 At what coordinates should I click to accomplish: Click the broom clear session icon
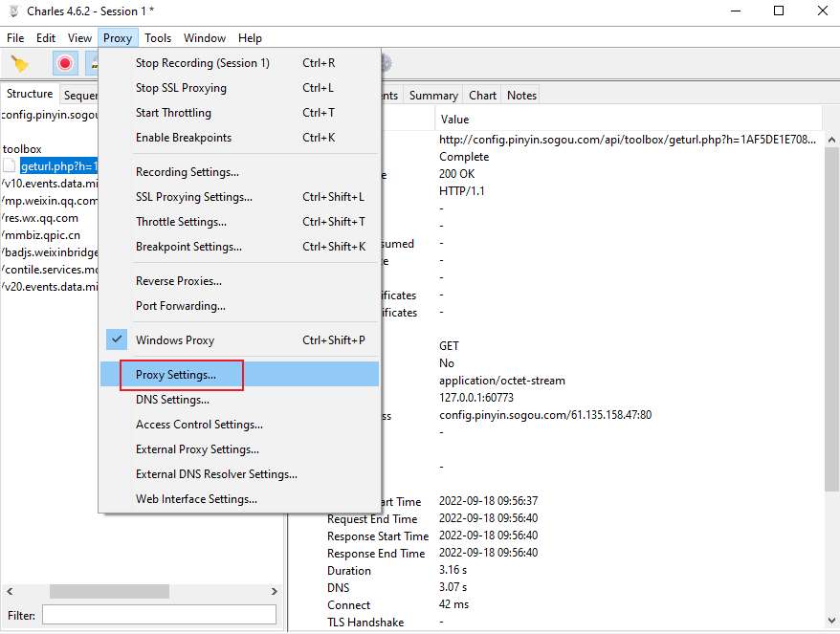pos(20,64)
